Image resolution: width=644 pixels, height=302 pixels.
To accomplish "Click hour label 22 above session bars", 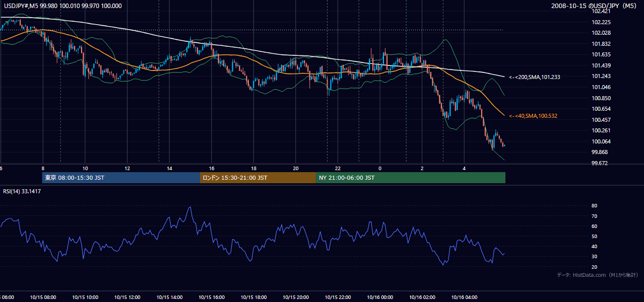I will point(338,168).
